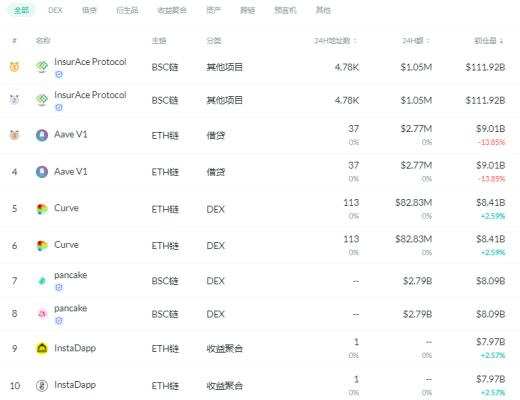520x400 pixels.
Task: Click the green pancake logo in row 7
Action: tap(42, 281)
